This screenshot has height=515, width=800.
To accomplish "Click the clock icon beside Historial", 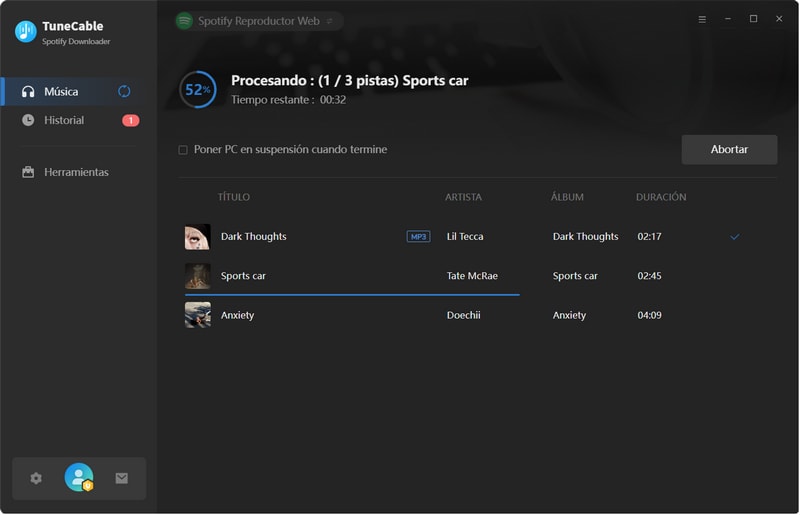I will 28,120.
